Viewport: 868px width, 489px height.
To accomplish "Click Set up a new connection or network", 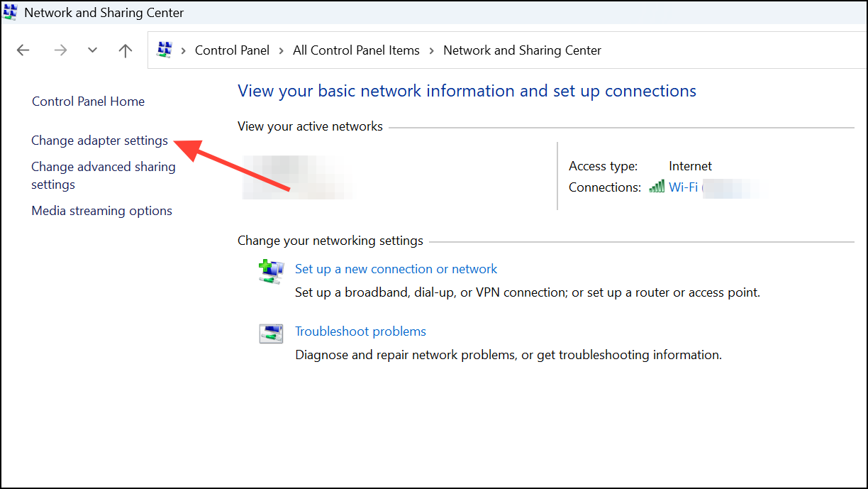I will pyautogui.click(x=396, y=268).
